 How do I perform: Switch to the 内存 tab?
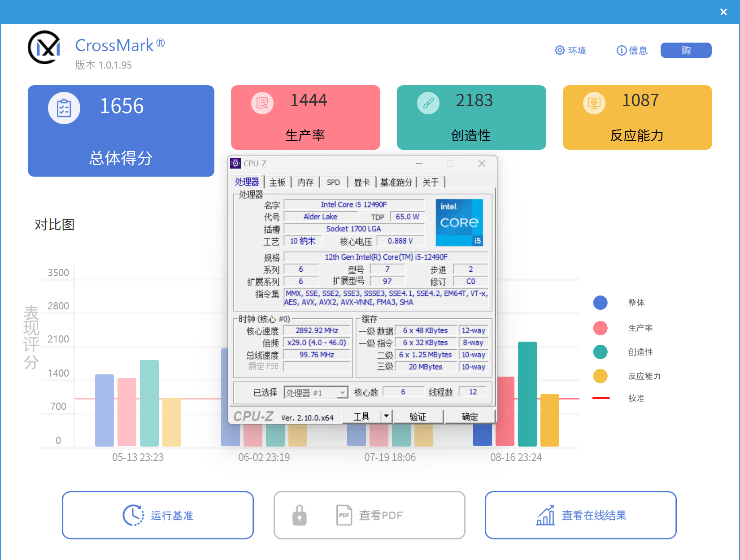305,182
